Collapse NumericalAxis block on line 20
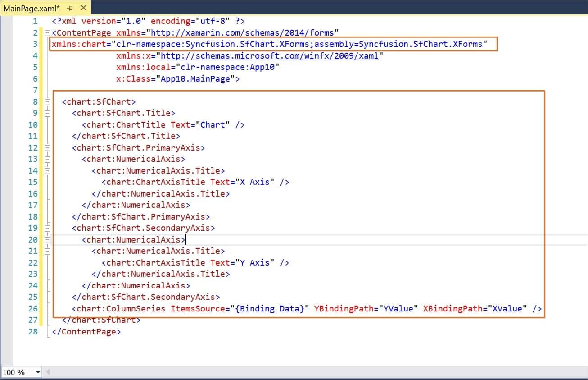 [48, 240]
